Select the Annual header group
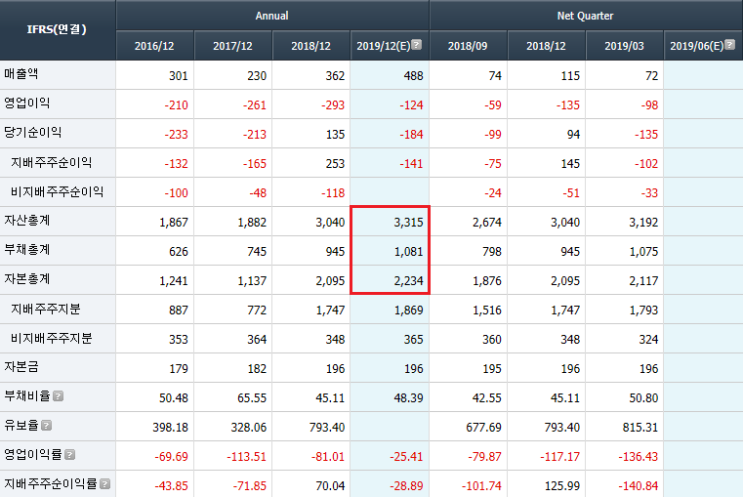This screenshot has height=497, width=743. click(272, 16)
